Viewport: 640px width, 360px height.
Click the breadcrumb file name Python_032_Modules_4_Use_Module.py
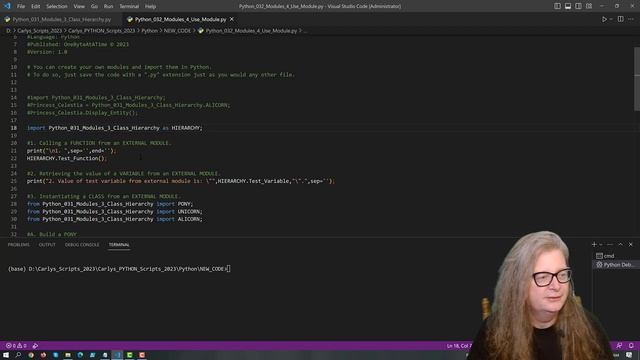click(x=251, y=31)
